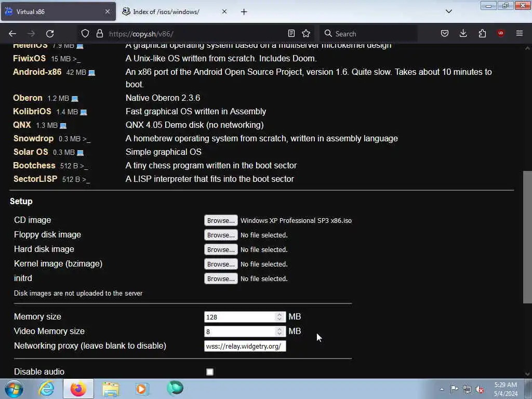Image resolution: width=532 pixels, height=399 pixels.
Task: Click the monitor icon next to QNX
Action: [x=63, y=126]
